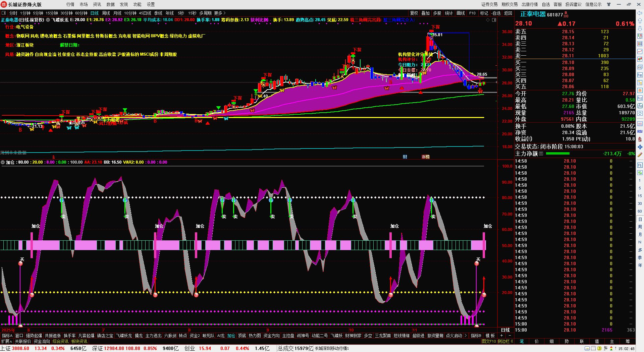Click the 返回 button
644x352 pixels.
point(508,13)
